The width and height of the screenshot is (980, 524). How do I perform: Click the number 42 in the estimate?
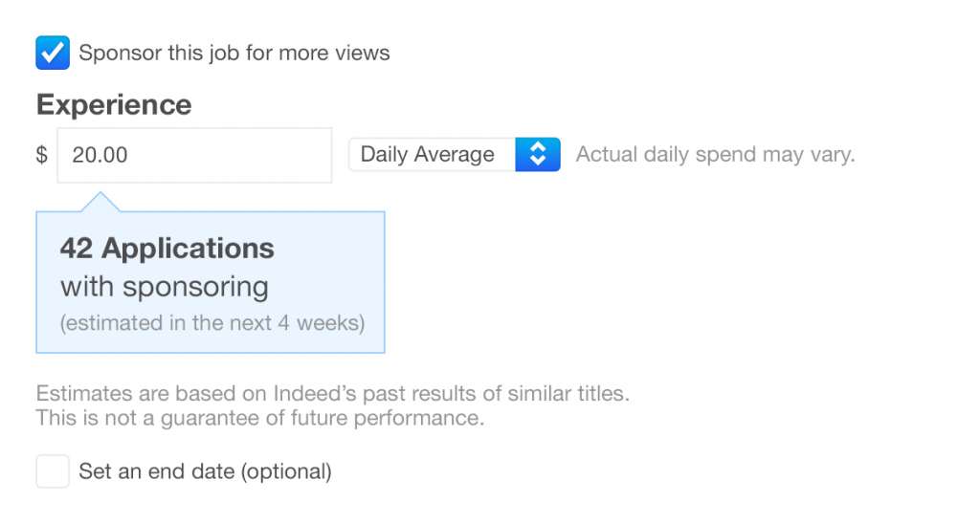[77, 249]
